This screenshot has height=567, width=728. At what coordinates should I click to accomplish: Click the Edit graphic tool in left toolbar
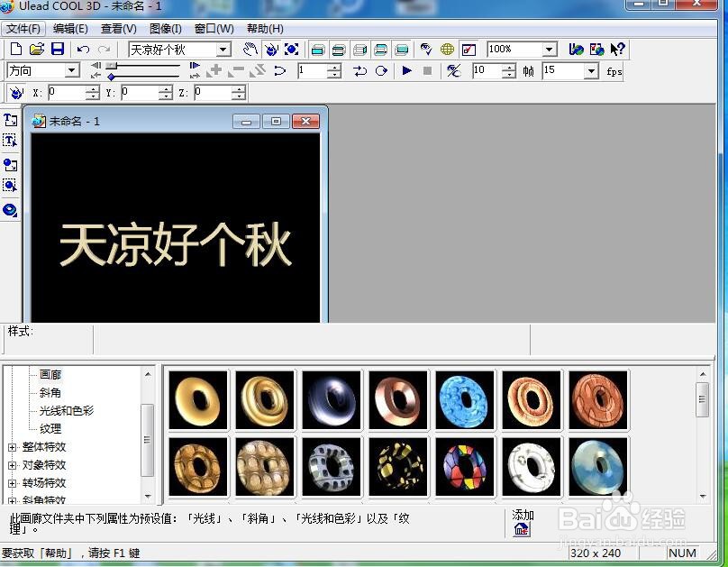[x=10, y=186]
